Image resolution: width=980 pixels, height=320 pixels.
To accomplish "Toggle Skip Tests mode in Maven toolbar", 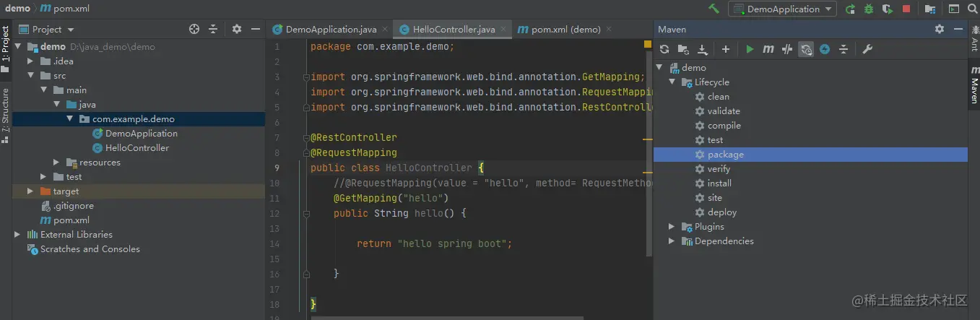I will point(806,49).
